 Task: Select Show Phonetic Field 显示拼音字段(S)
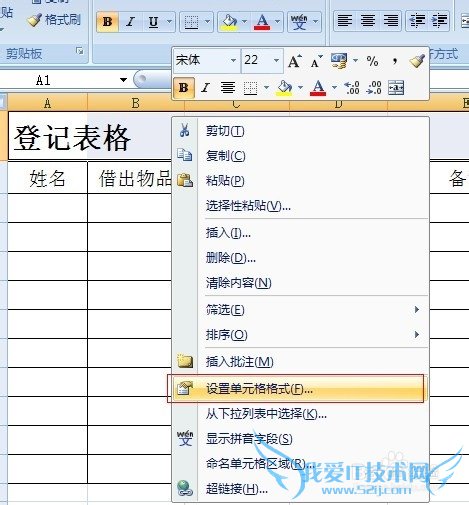[x=300, y=439]
